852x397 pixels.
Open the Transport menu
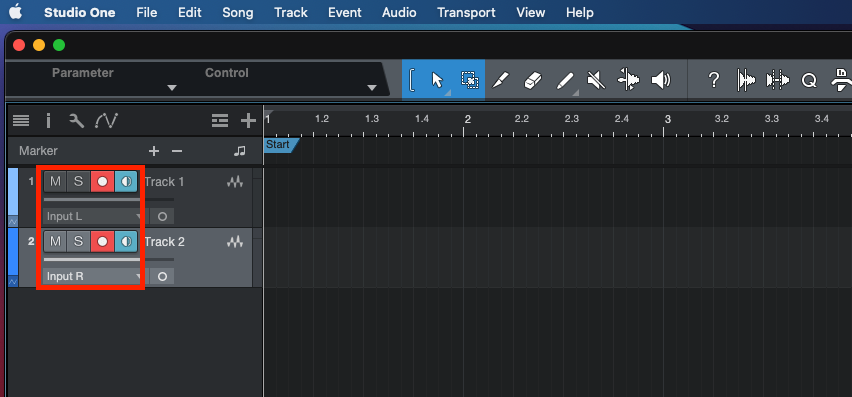click(466, 12)
